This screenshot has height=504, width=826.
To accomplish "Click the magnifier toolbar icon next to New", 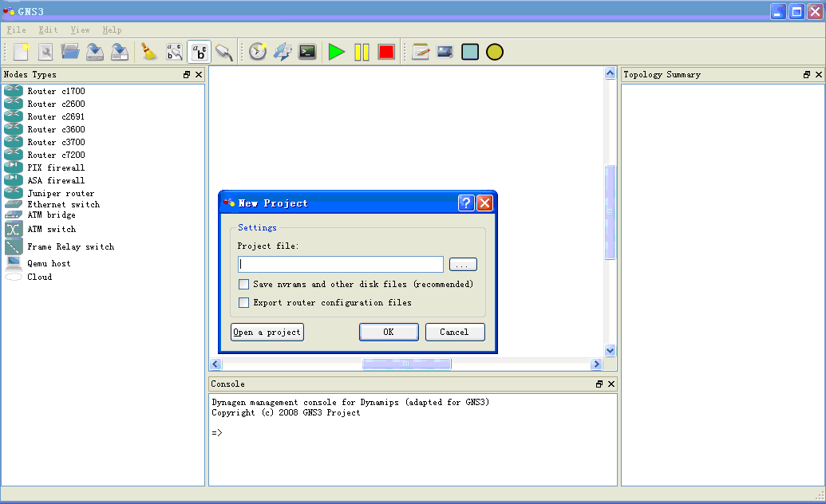I will pyautogui.click(x=45, y=52).
